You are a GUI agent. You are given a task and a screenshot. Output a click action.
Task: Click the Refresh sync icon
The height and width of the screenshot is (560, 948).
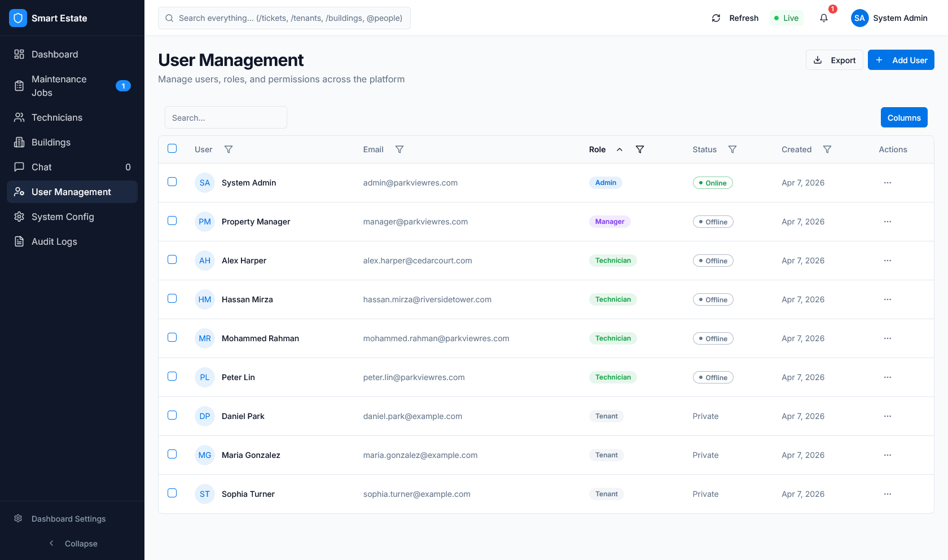[x=716, y=18]
